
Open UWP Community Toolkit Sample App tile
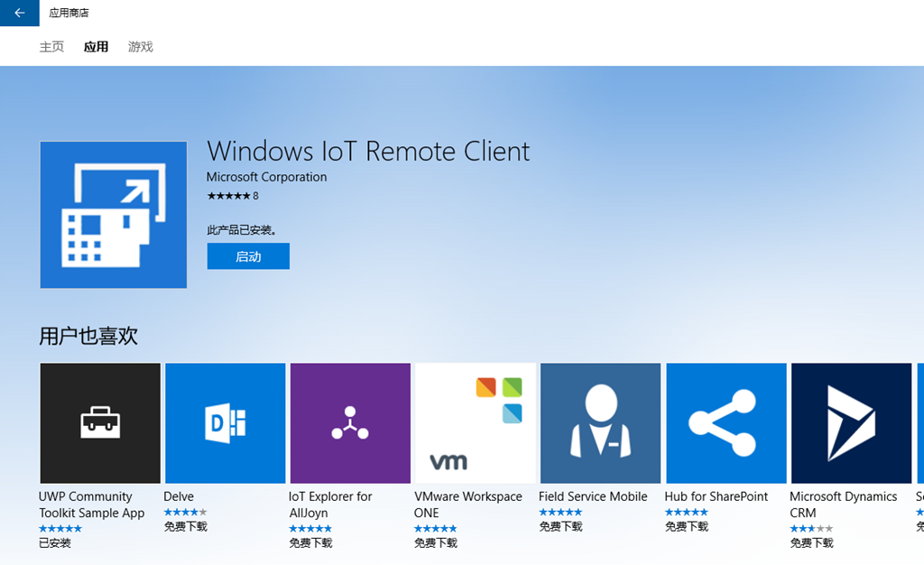(100, 423)
